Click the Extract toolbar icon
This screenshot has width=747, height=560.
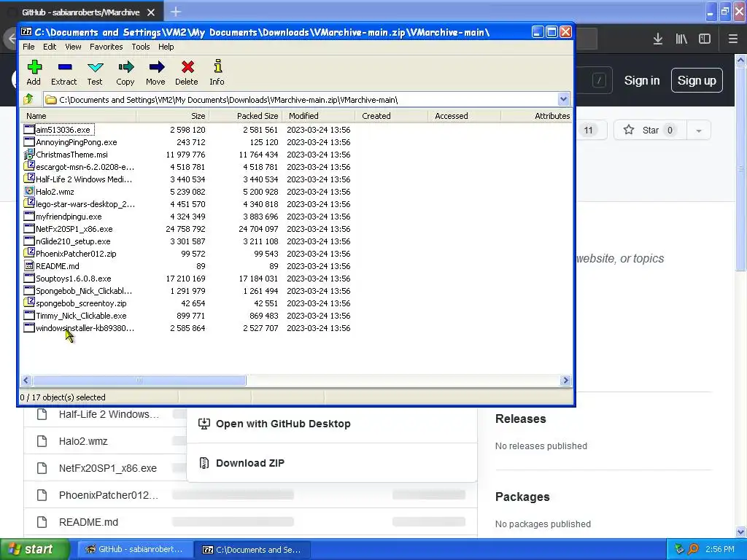(x=64, y=67)
